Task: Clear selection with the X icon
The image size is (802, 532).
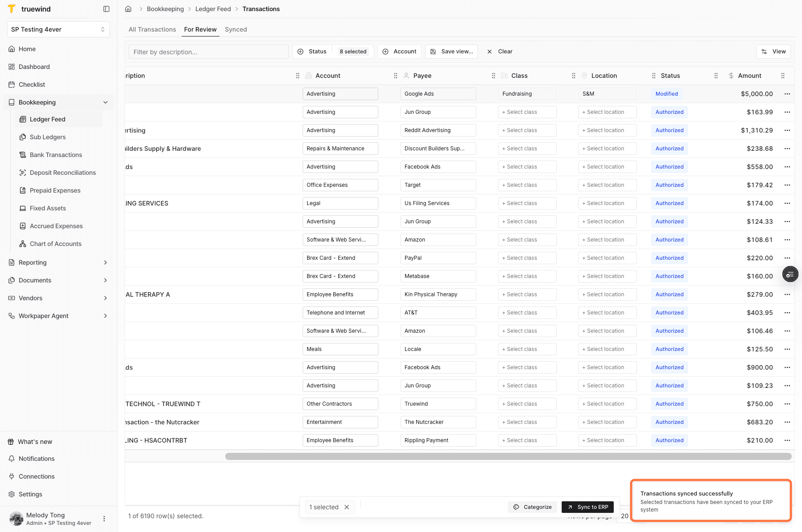Action: [347, 507]
